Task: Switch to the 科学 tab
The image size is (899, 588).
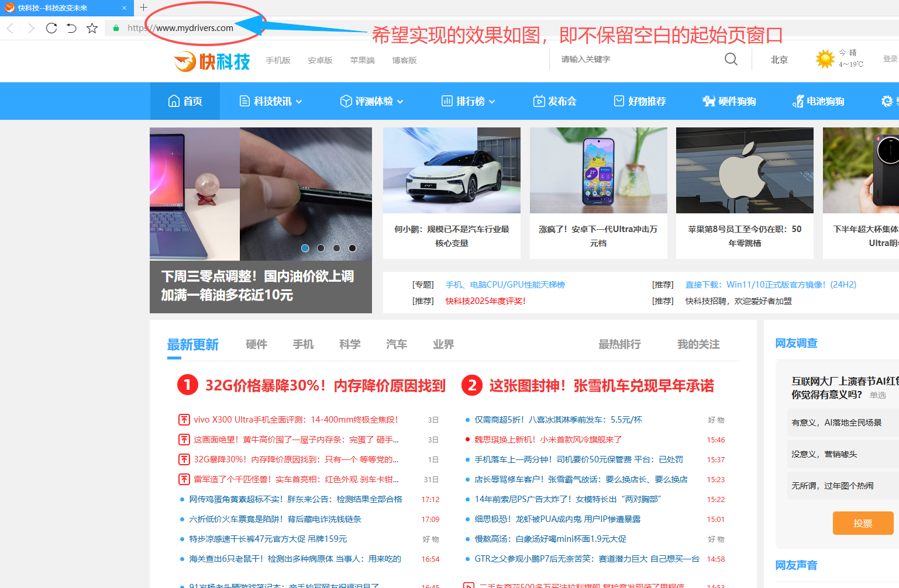Action: click(350, 345)
